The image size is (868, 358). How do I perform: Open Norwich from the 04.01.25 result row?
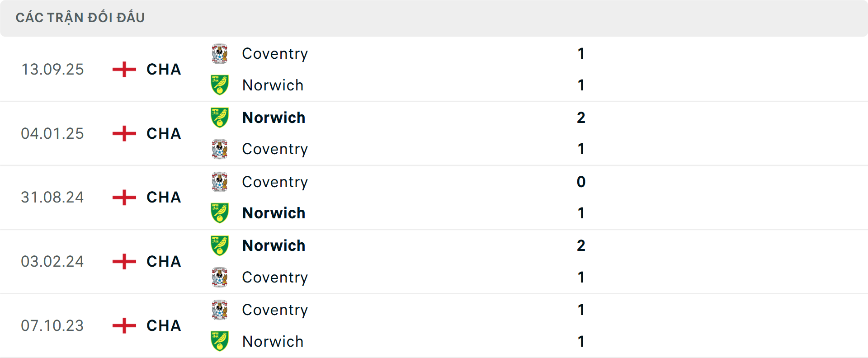tap(274, 118)
